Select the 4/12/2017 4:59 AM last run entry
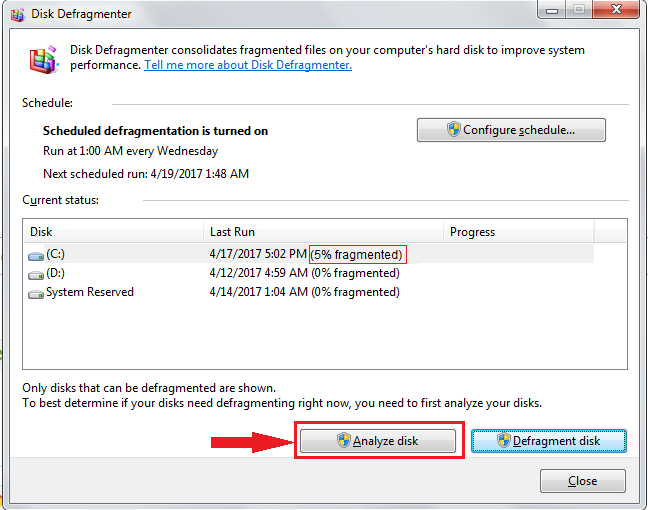The width and height of the screenshot is (648, 510). (258, 273)
